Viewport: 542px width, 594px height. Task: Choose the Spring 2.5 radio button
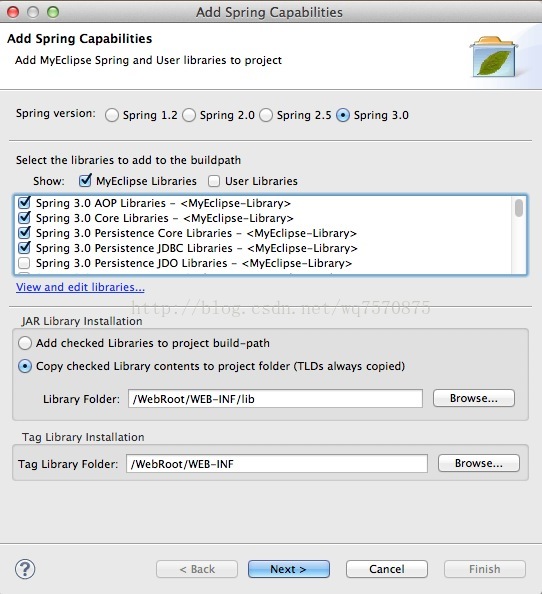pyautogui.click(x=266, y=115)
